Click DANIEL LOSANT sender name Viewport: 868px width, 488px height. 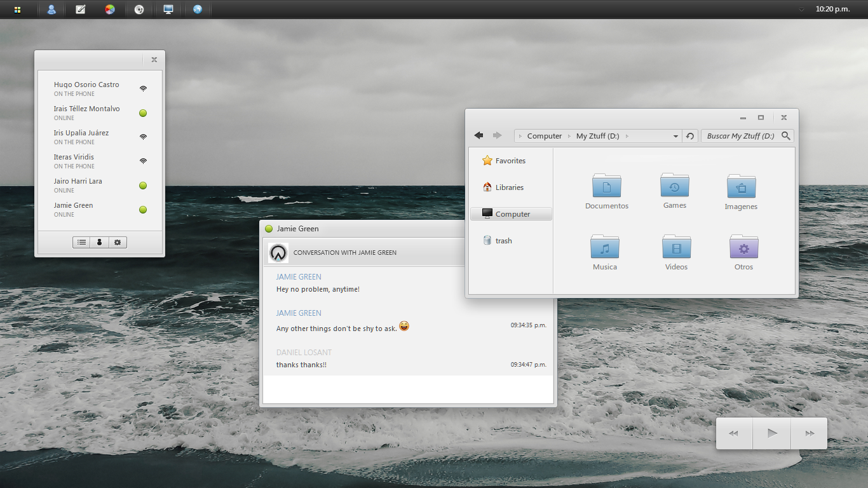tap(304, 352)
